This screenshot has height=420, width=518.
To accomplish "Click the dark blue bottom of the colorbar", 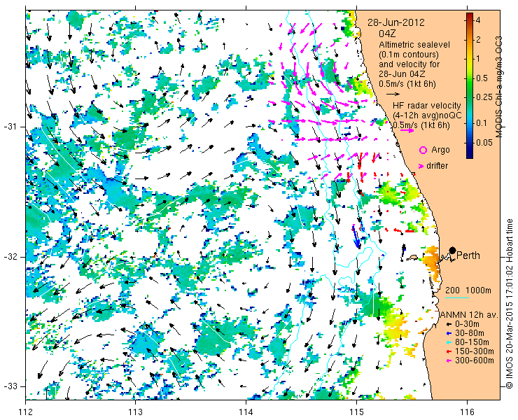I will point(470,155).
